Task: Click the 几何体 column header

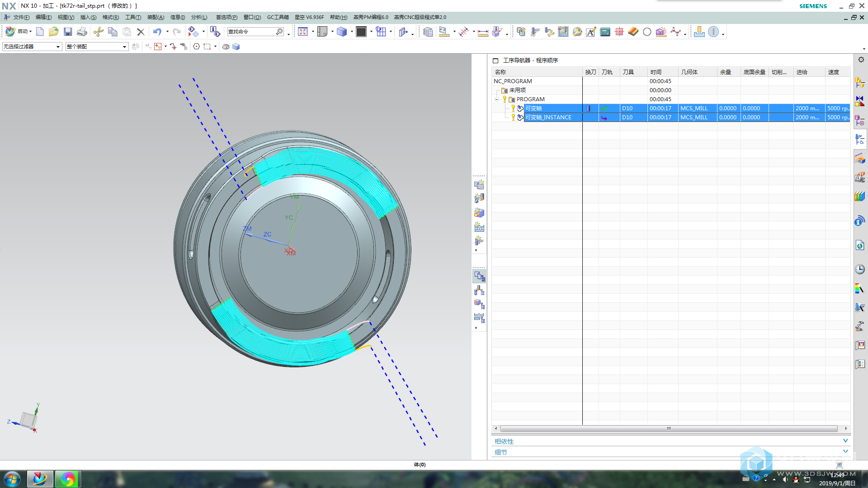Action: [x=698, y=72]
